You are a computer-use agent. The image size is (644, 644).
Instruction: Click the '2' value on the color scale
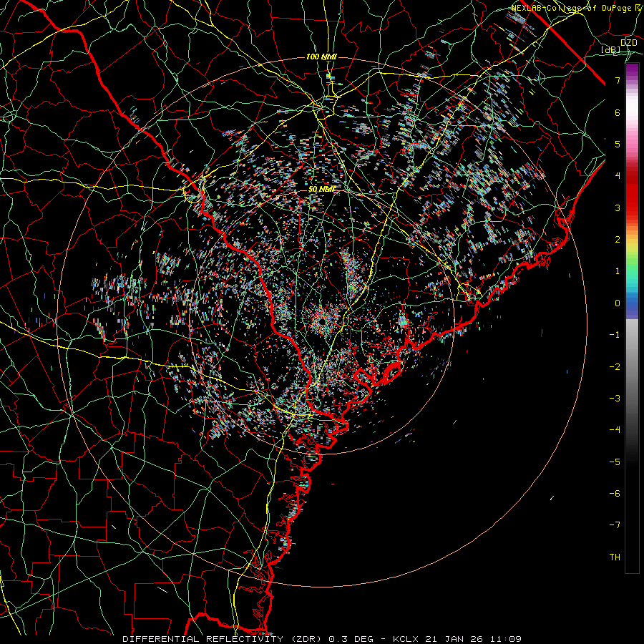click(618, 240)
